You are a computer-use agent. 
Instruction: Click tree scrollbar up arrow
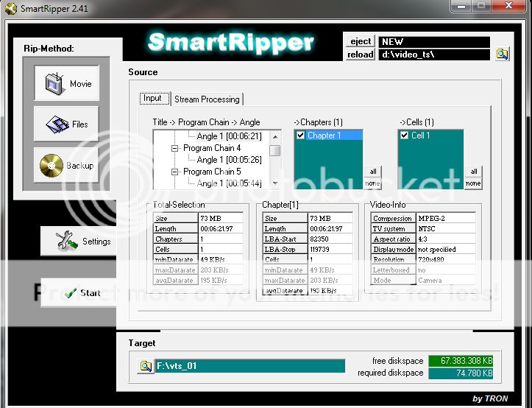pyautogui.click(x=275, y=136)
